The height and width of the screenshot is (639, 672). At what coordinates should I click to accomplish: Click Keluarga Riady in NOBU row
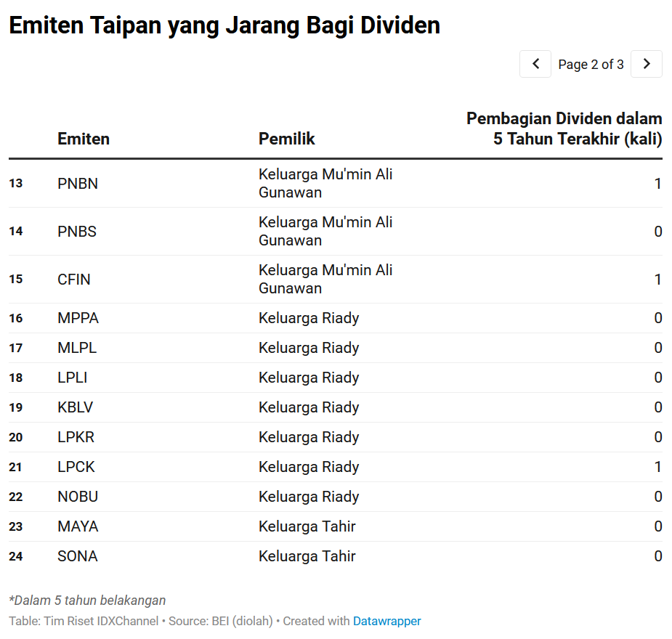click(309, 497)
